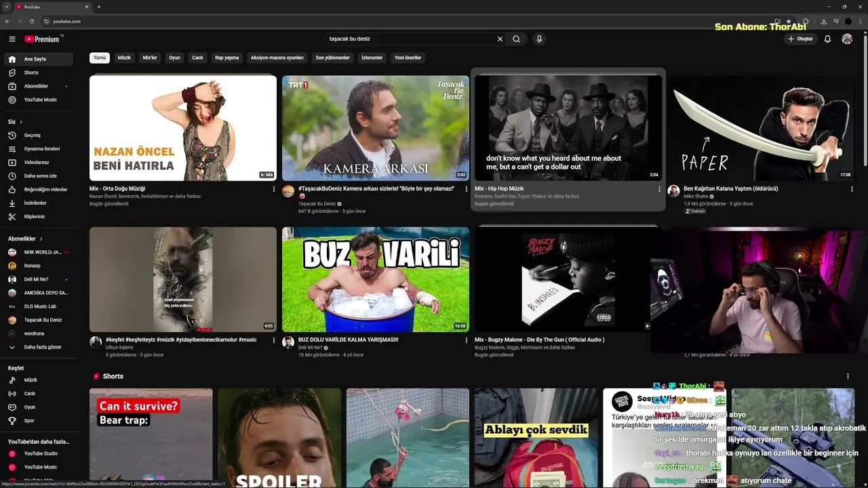This screenshot has height=488, width=868.
Task: Click the YouTube Premium logo
Action: [43, 39]
